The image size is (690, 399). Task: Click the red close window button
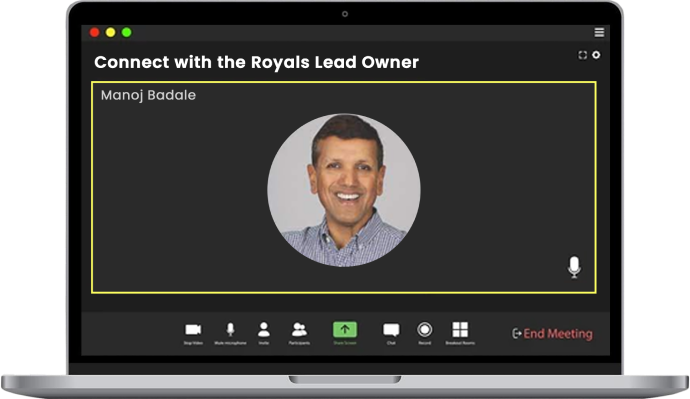94,33
